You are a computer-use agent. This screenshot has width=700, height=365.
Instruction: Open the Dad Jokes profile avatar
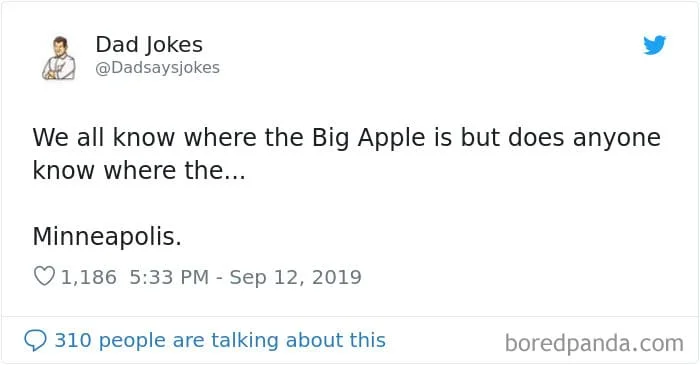coord(59,58)
